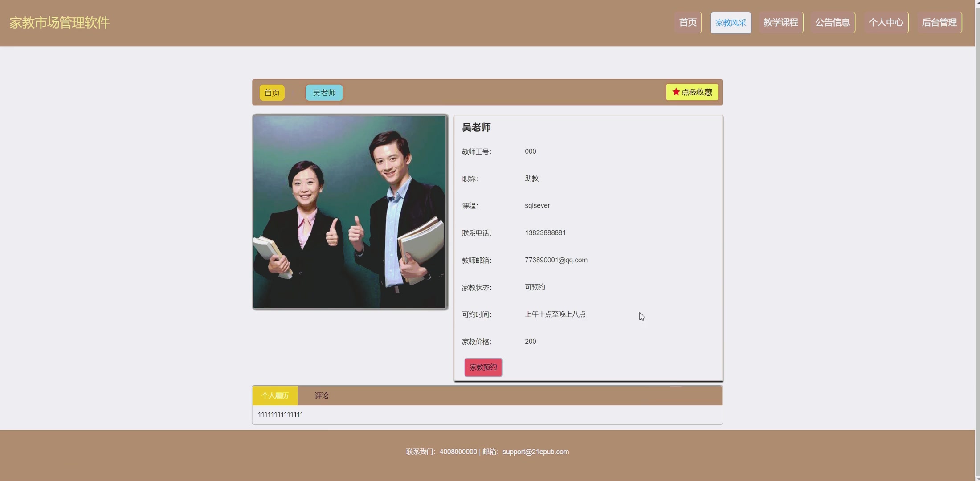
Task: Open the 个人中心 personal center
Action: tap(886, 22)
